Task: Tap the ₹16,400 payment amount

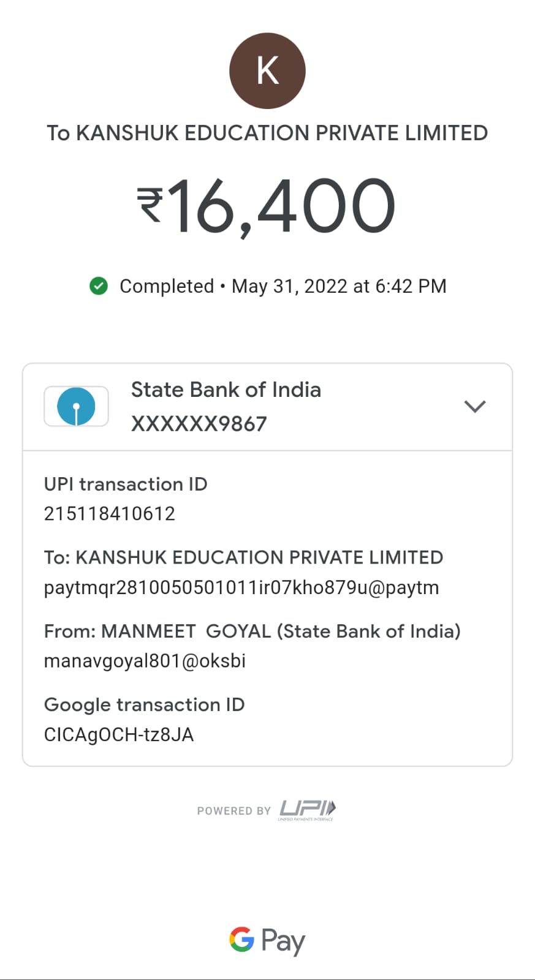Action: pos(267,206)
